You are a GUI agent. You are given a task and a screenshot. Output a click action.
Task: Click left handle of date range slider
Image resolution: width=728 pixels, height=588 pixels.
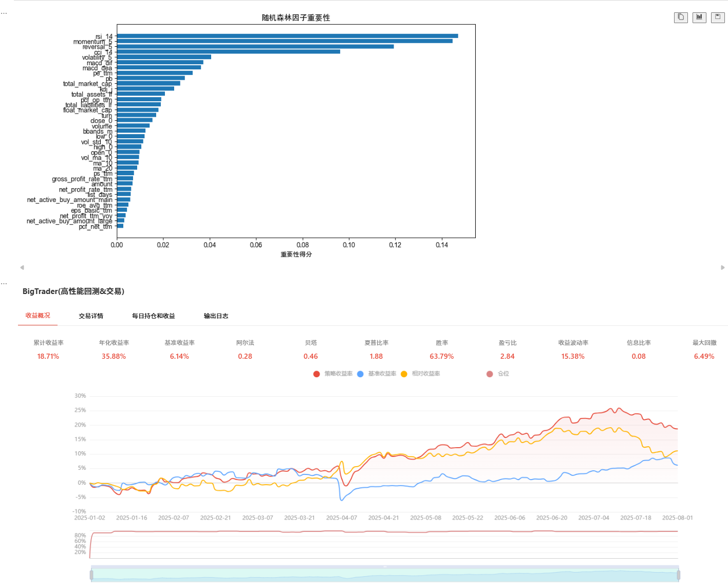(x=91, y=575)
